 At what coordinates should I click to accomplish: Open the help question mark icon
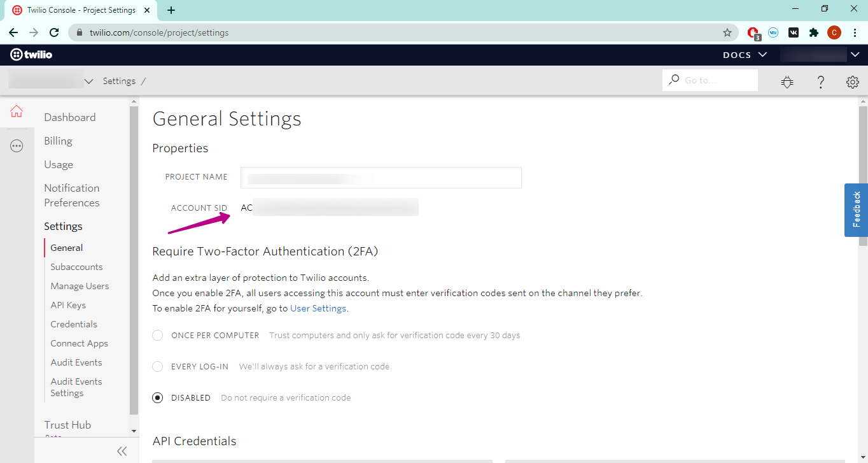pos(821,82)
